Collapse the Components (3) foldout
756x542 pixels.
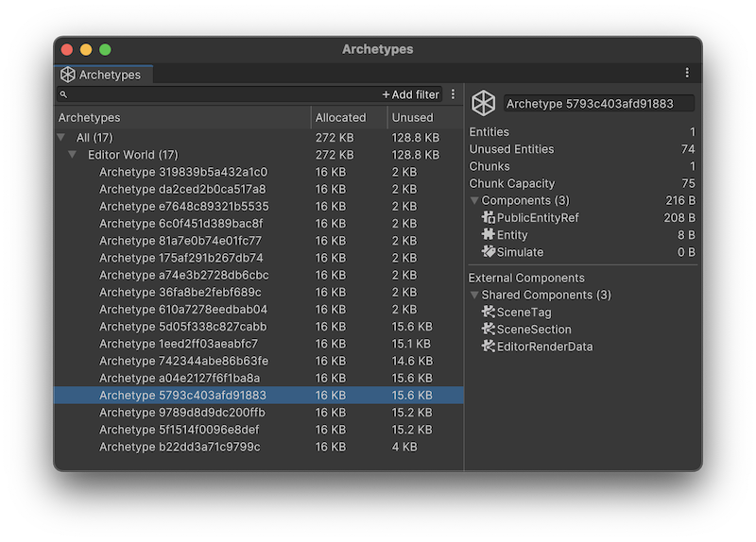click(x=474, y=201)
